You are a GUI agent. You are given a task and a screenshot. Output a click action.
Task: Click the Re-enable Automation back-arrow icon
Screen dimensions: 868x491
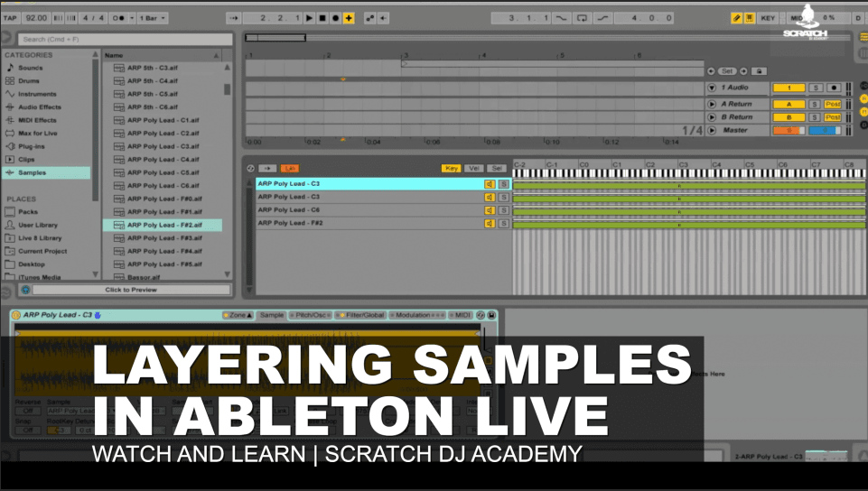(x=383, y=18)
